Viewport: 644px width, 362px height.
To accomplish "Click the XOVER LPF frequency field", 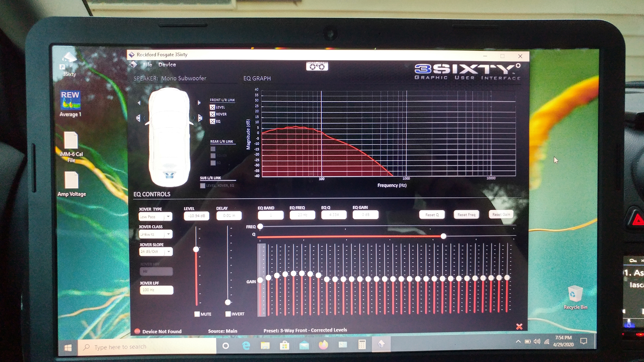I will tap(157, 290).
